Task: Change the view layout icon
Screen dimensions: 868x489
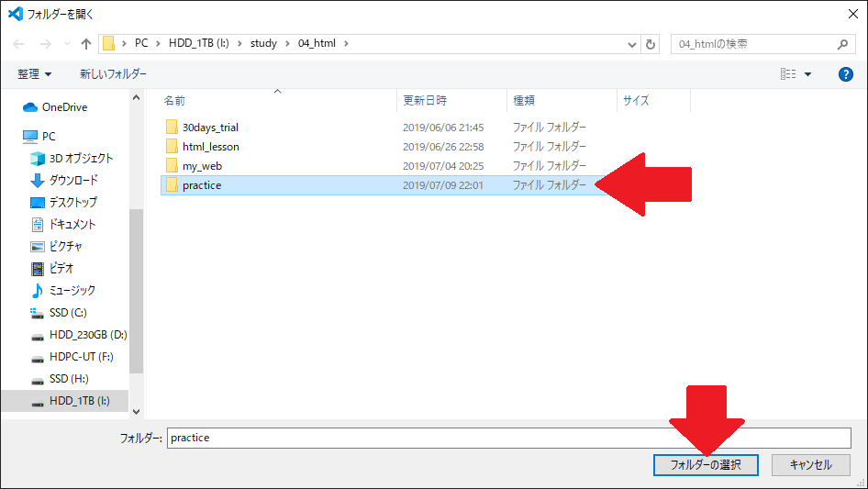Action: point(788,73)
